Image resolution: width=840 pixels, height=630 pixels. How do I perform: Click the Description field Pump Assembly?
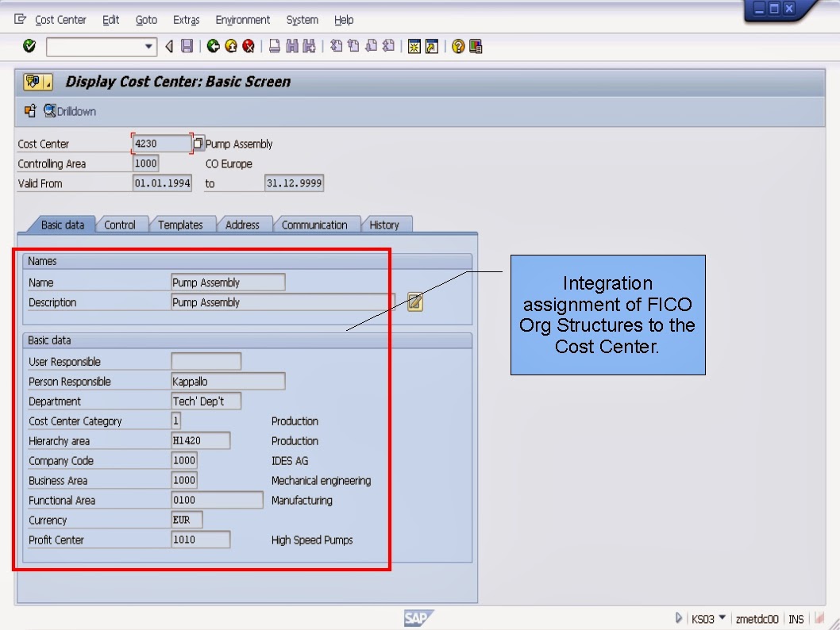283,302
